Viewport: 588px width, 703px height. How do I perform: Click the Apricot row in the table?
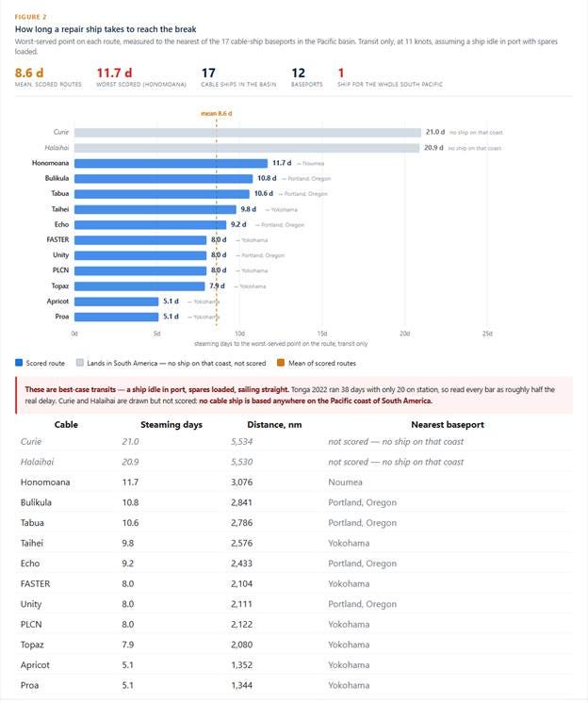(294, 665)
